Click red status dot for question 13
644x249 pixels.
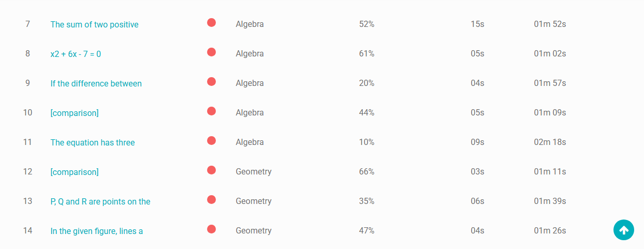(x=211, y=199)
